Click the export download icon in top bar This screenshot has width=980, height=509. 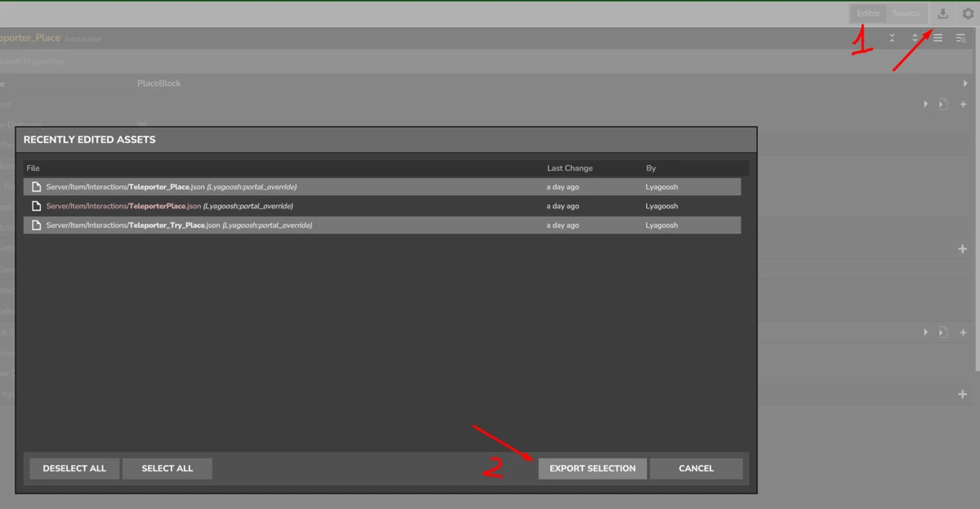click(x=942, y=14)
